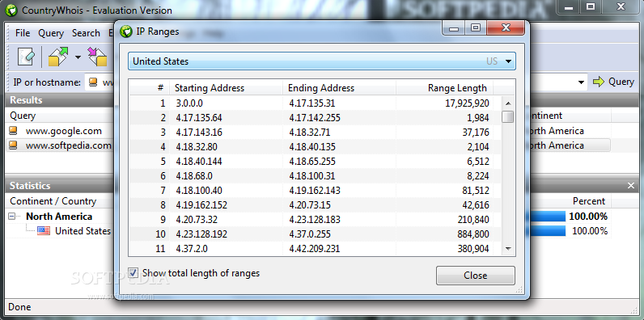Click the Ending Address column header
The width and height of the screenshot is (644, 320).
click(339, 88)
